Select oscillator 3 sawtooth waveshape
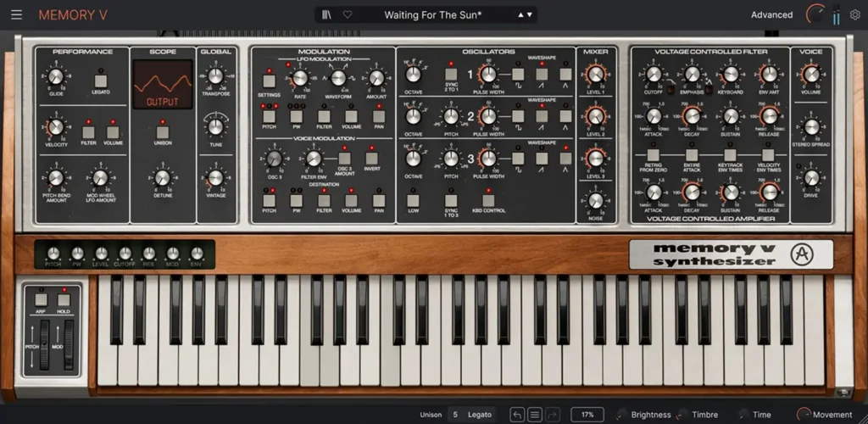 click(542, 159)
